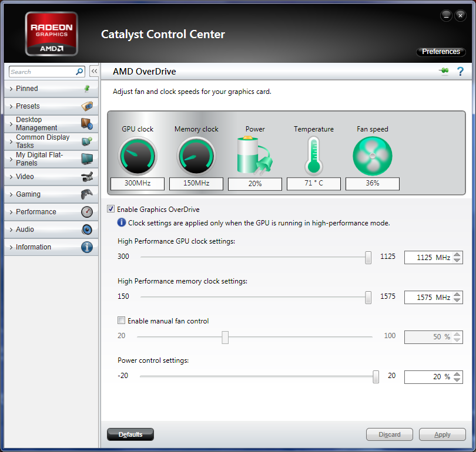Viewport: 476px width, 452px height.
Task: Expand the Presets section
Action: click(x=11, y=106)
